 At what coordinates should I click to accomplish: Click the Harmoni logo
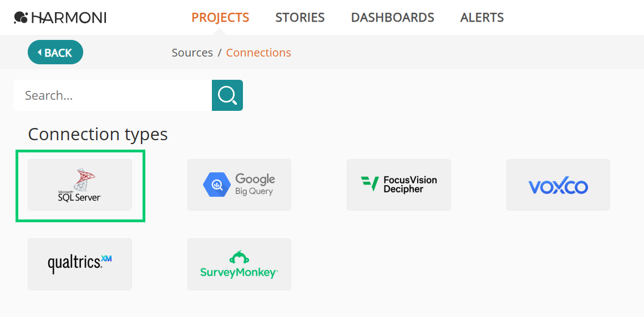point(60,18)
